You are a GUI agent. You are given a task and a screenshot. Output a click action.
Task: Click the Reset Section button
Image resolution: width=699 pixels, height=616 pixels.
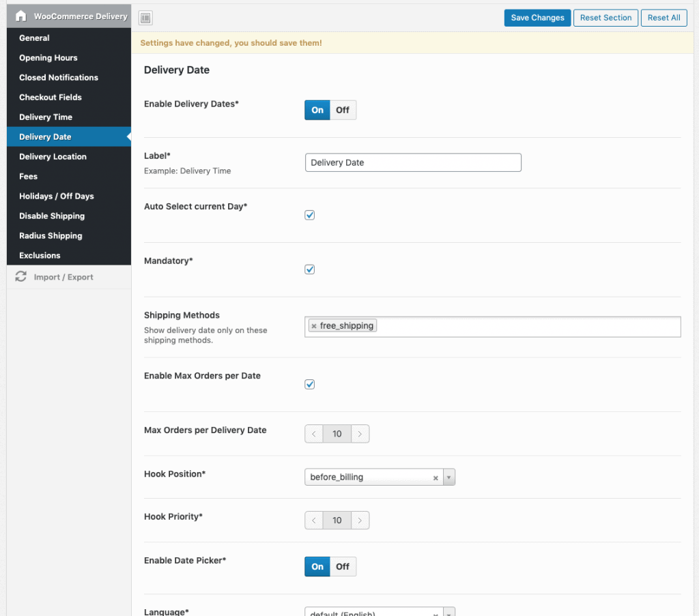click(605, 18)
